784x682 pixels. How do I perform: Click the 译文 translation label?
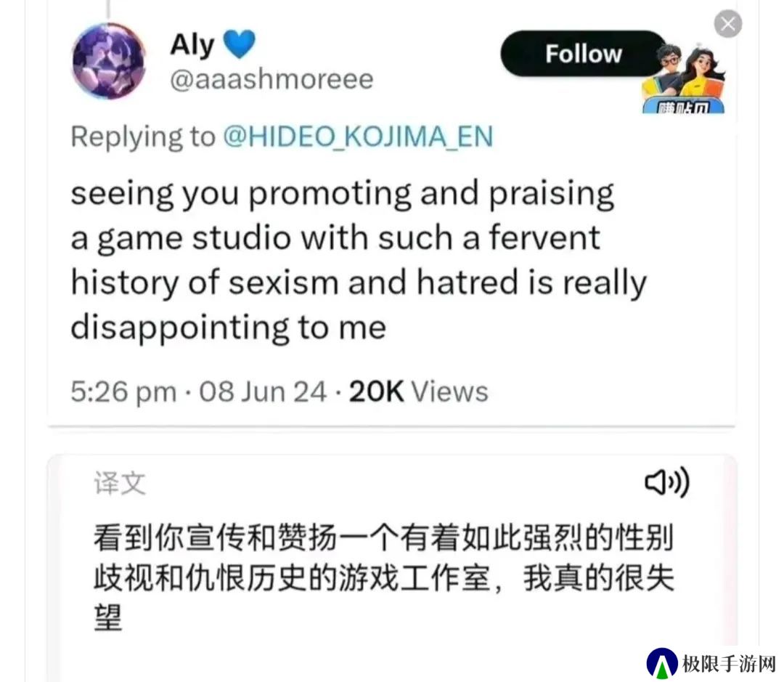coord(120,483)
